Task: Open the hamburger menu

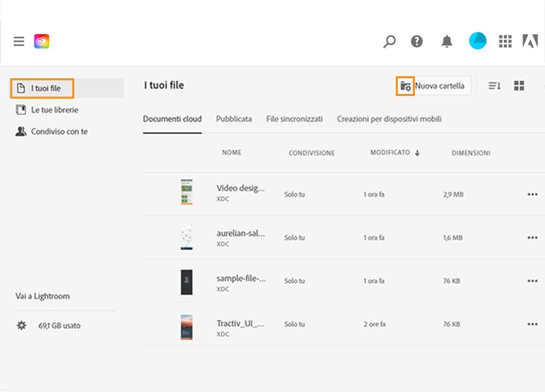Action: point(18,41)
